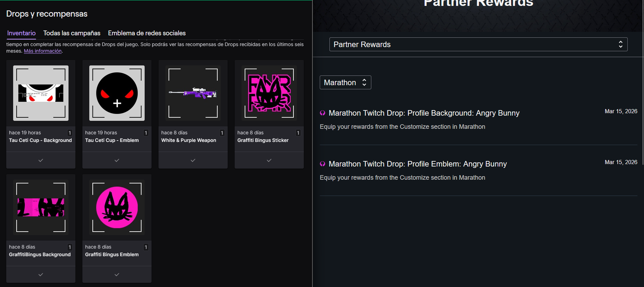Image resolution: width=644 pixels, height=287 pixels.
Task: Open the Partner Rewards dropdown
Action: point(478,44)
